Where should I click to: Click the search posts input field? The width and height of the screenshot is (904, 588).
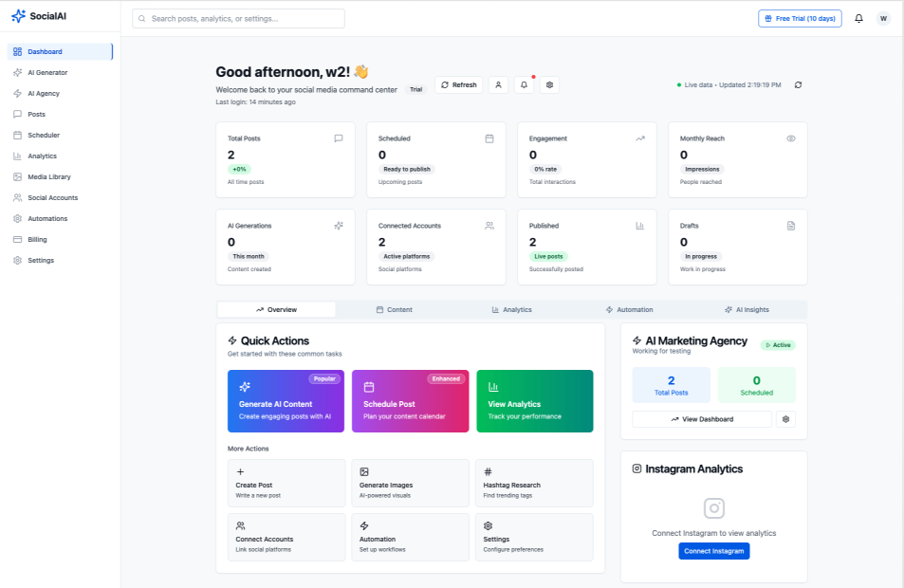238,18
